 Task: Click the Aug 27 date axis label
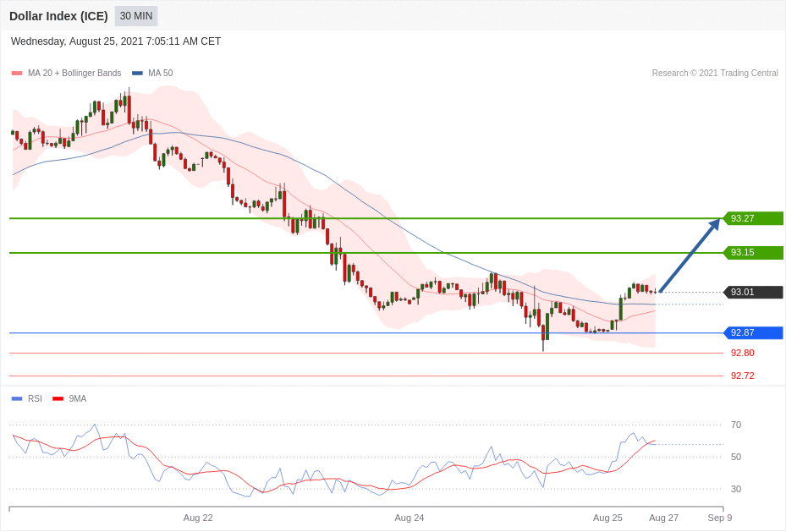pos(663,518)
